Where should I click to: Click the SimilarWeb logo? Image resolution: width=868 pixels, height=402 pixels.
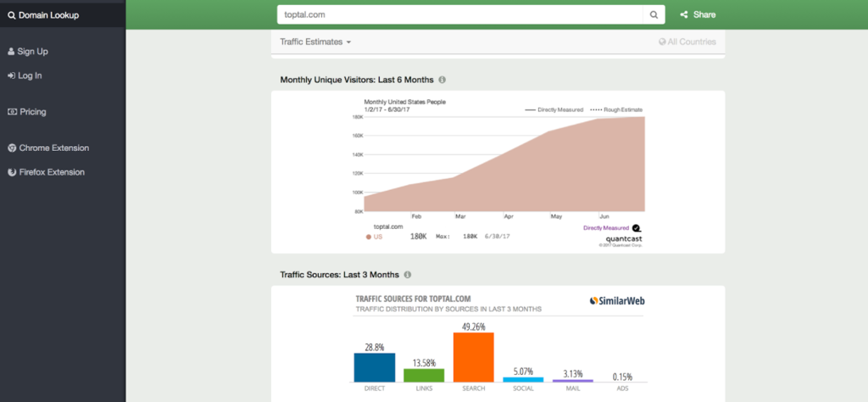coord(617,301)
